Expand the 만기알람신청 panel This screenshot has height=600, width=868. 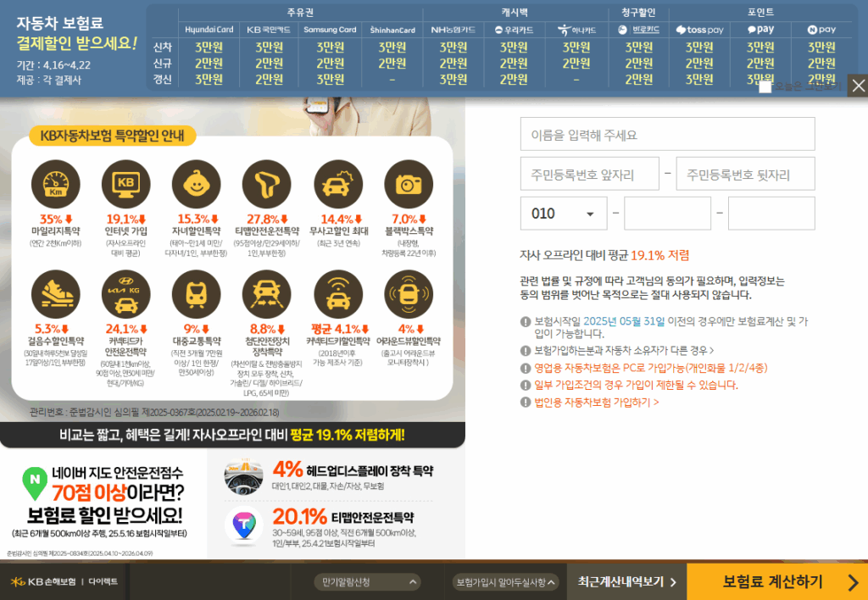click(x=368, y=581)
